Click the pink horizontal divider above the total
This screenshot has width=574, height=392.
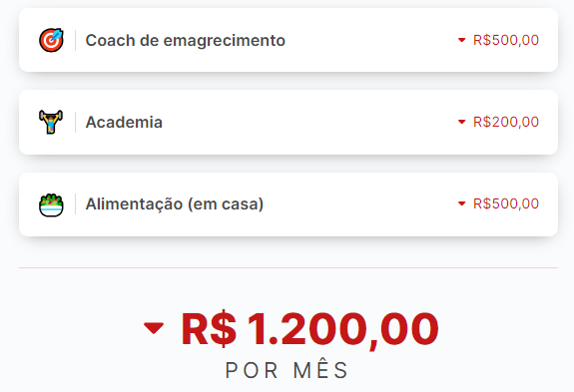pos(288,267)
